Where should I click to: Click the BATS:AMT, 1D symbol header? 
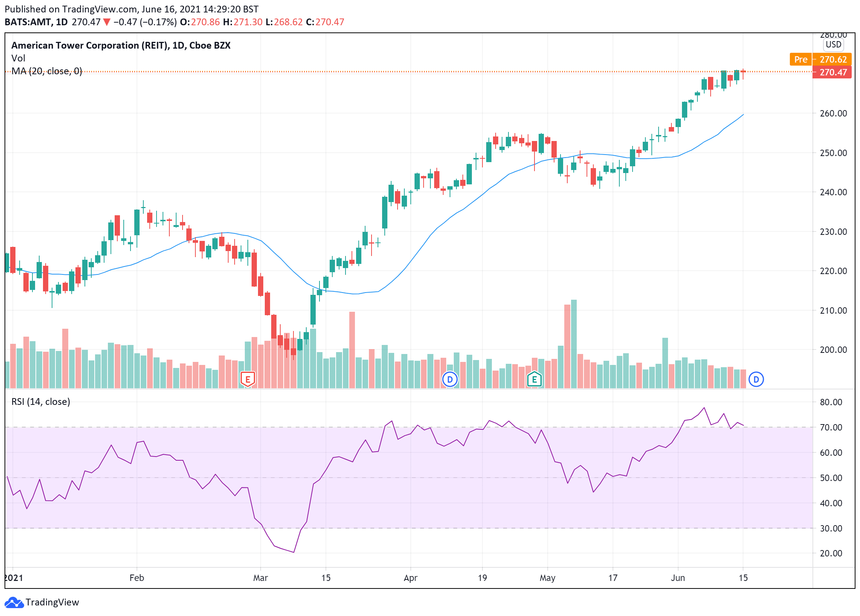pyautogui.click(x=36, y=22)
